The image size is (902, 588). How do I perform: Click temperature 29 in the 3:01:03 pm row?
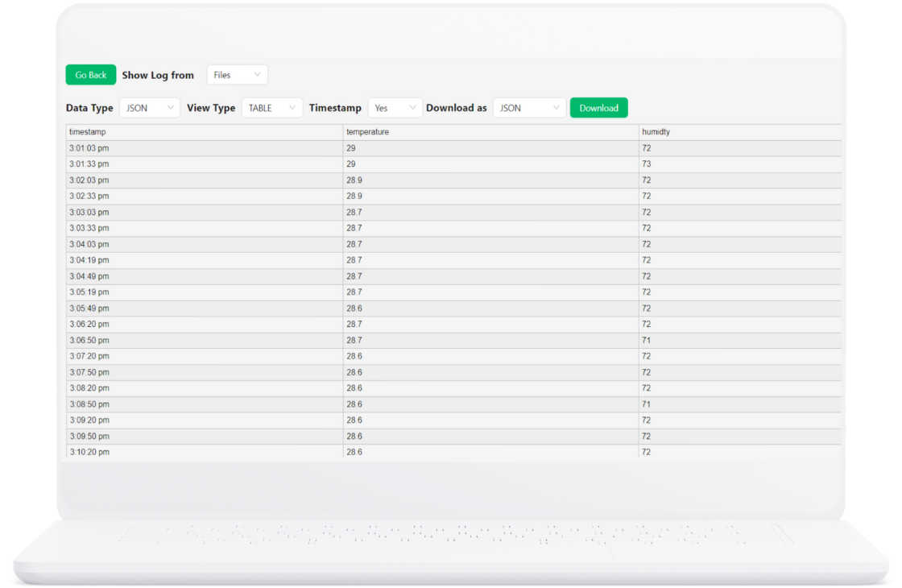pyautogui.click(x=490, y=148)
